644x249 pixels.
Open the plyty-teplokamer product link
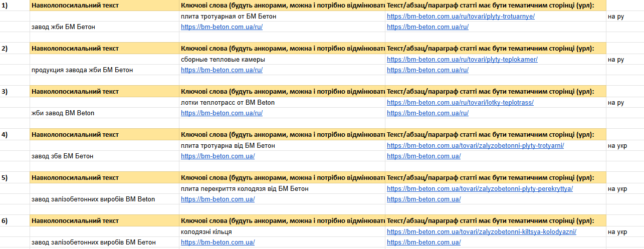pos(462,60)
